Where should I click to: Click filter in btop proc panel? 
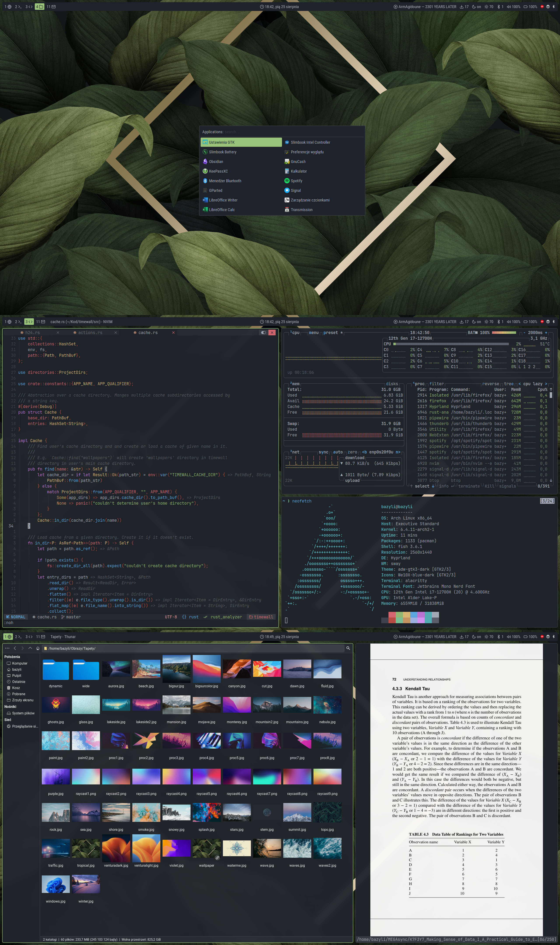tap(436, 384)
